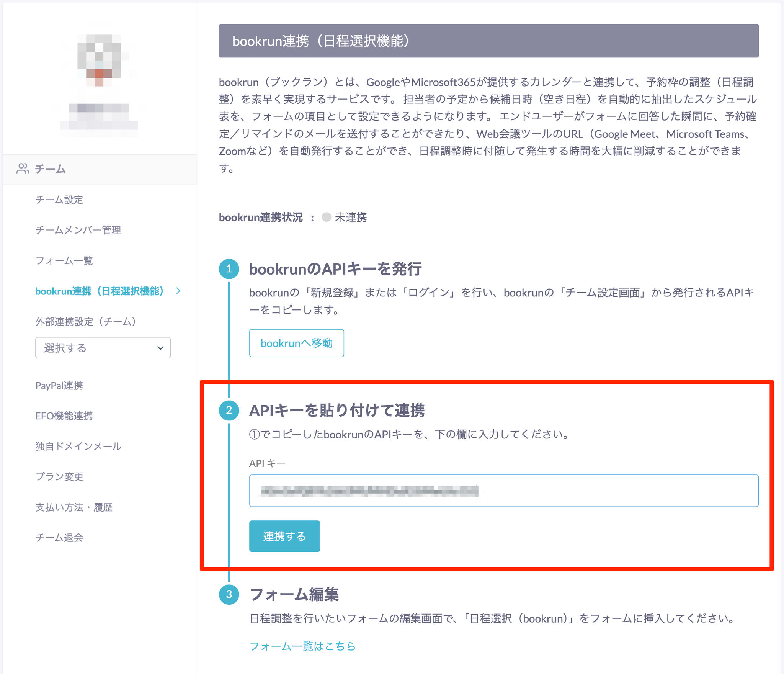This screenshot has height=674, width=784.
Task: Click chevron next to bookrun連携 menu item
Action: [178, 291]
